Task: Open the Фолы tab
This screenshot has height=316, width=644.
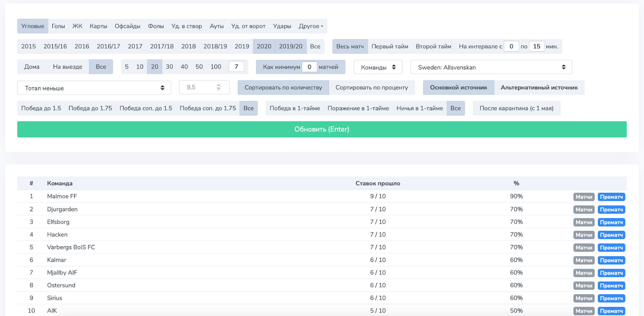Action: tap(156, 26)
